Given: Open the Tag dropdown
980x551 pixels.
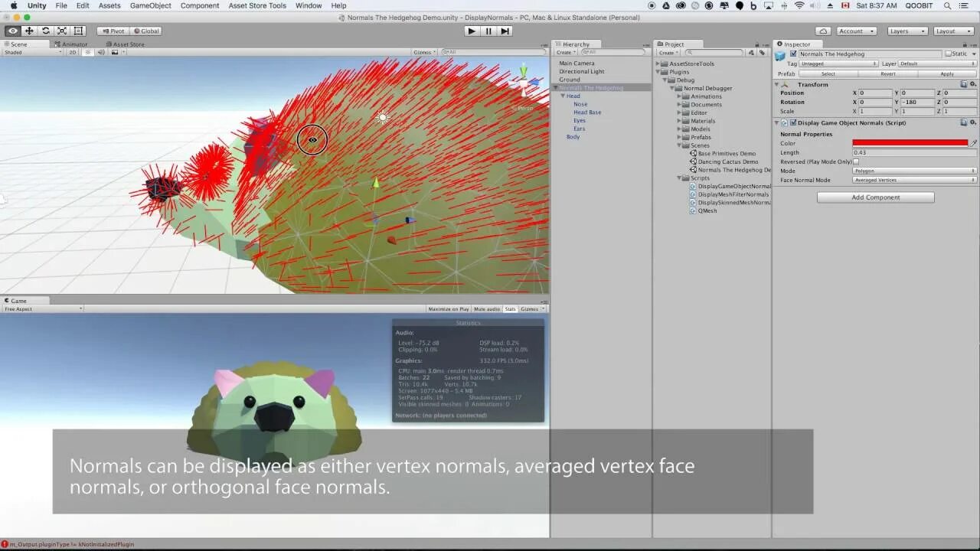Looking at the screenshot, I should pyautogui.click(x=838, y=64).
